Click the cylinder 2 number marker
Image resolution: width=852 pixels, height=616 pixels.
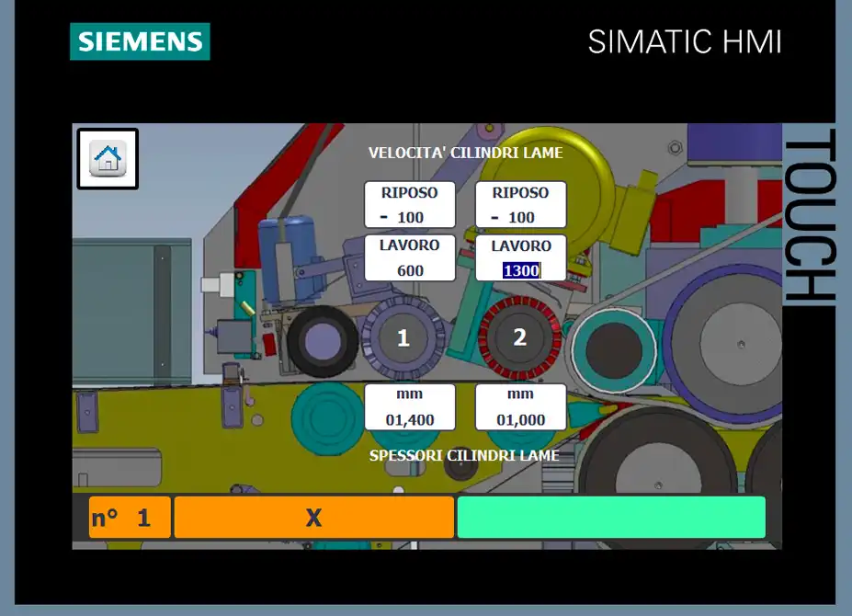click(x=519, y=337)
